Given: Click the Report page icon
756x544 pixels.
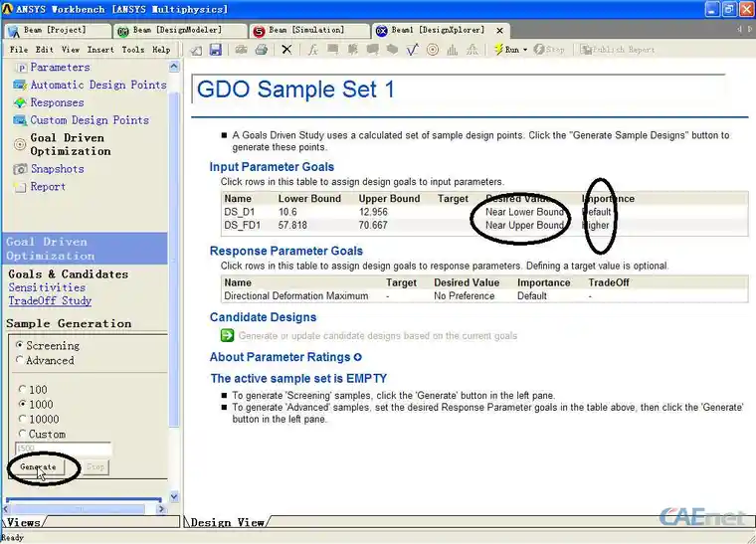Looking at the screenshot, I should tap(20, 187).
